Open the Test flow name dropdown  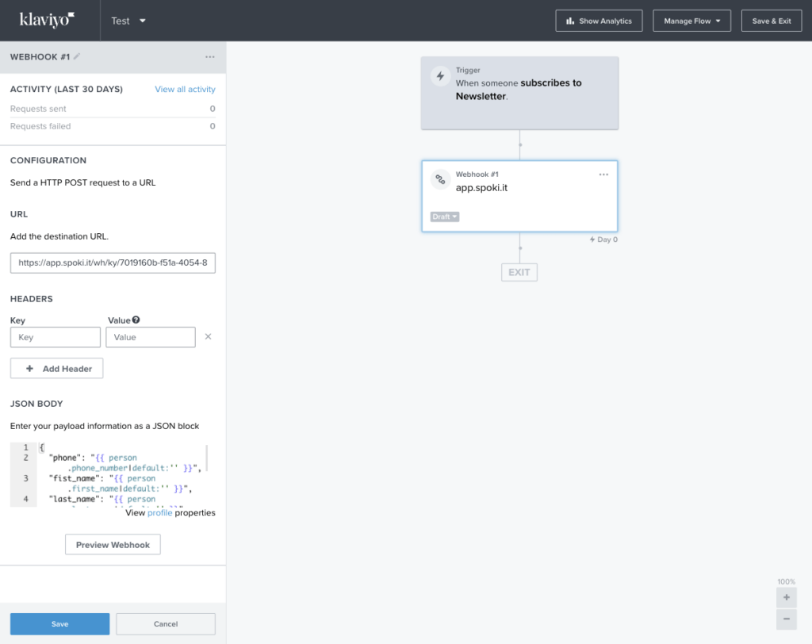(128, 21)
